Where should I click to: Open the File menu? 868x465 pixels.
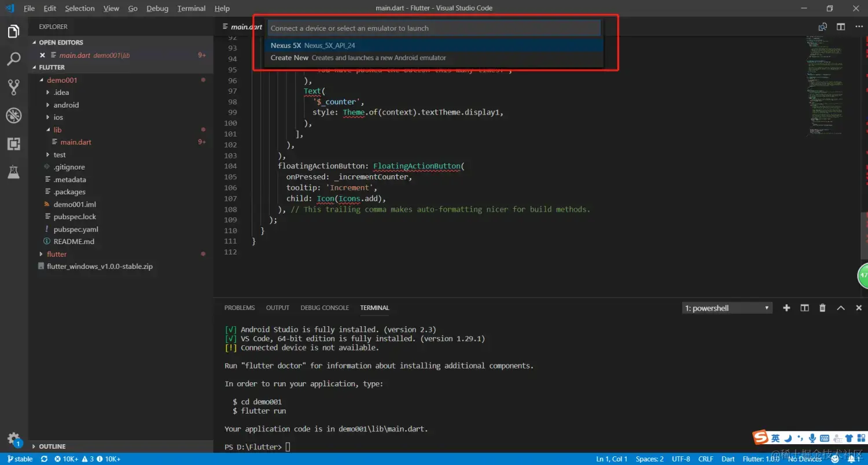point(30,8)
